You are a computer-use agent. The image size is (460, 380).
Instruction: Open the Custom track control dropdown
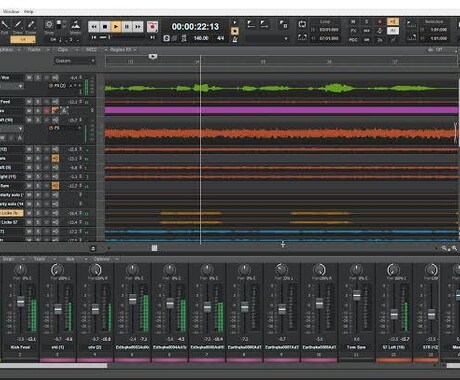(75, 61)
